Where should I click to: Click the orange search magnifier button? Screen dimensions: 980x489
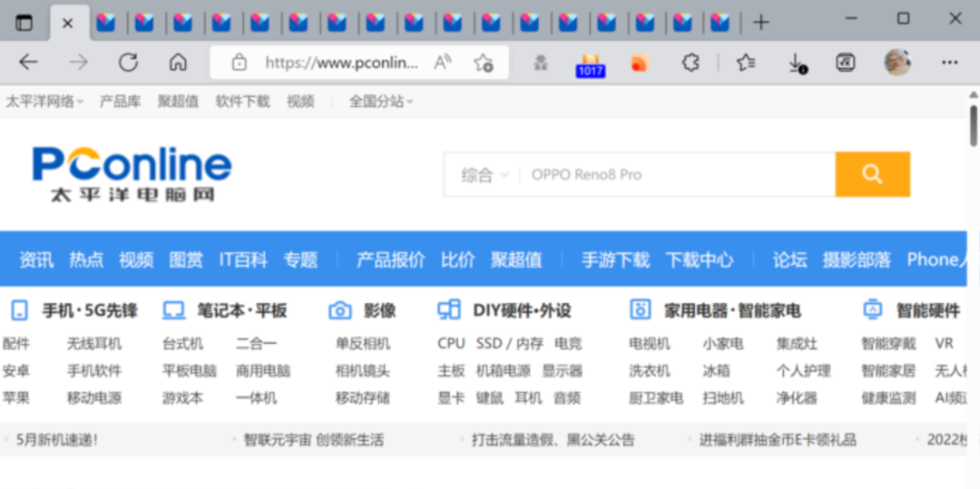(872, 174)
